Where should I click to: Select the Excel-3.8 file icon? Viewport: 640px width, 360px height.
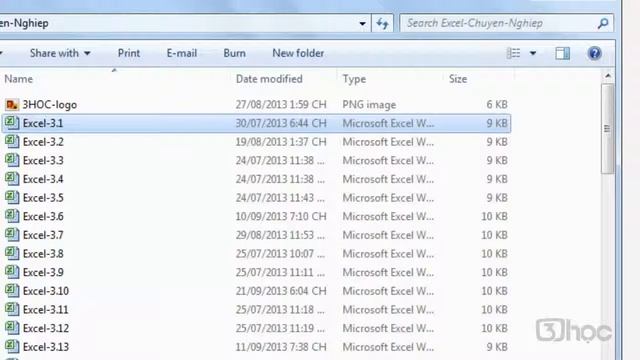point(12,253)
